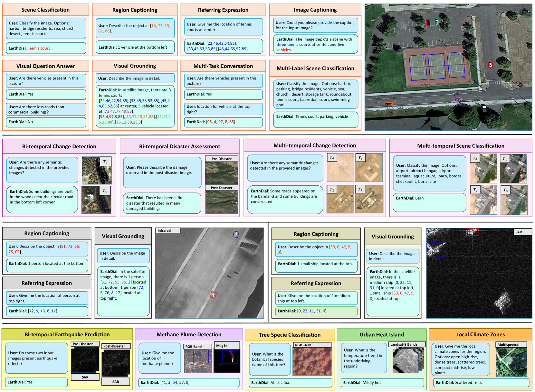This screenshot has width=535, height=392.
Task: Select the Visual Question Answer heading
Action: pos(45,66)
